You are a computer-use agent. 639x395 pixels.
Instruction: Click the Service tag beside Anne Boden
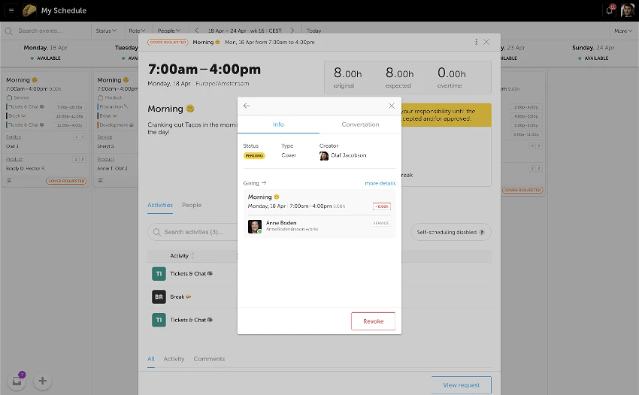(381, 223)
